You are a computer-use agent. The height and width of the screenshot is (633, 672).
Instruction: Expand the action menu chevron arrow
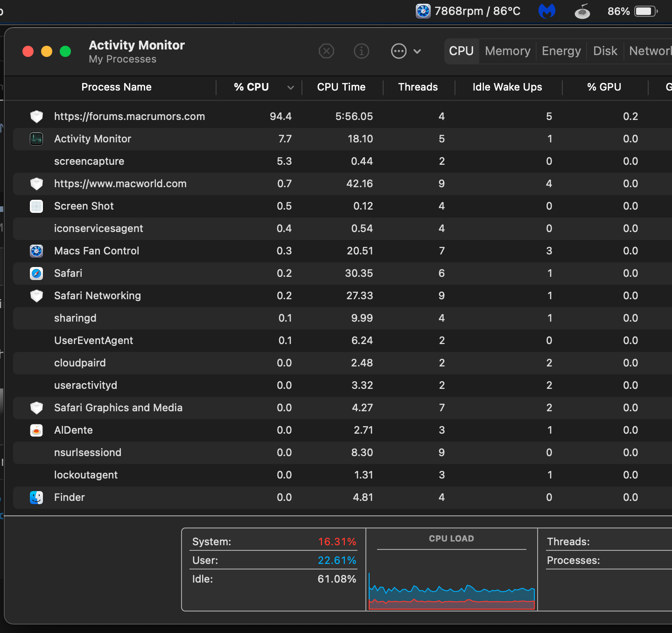click(417, 51)
